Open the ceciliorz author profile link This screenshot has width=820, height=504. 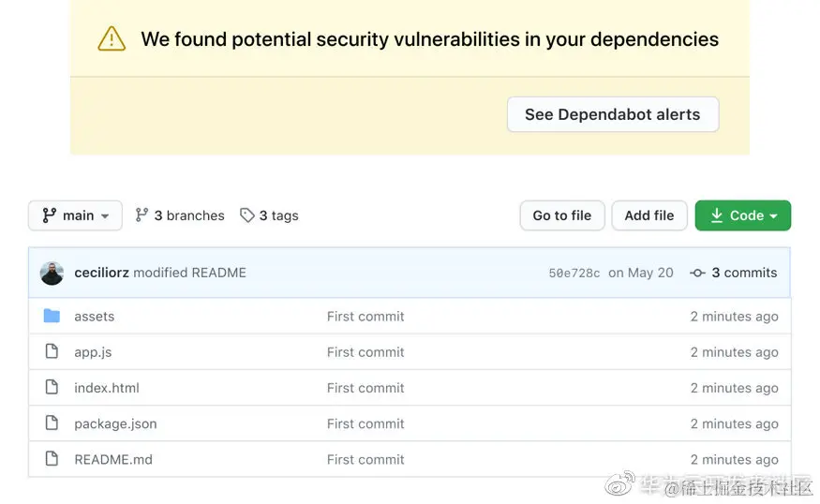point(101,273)
